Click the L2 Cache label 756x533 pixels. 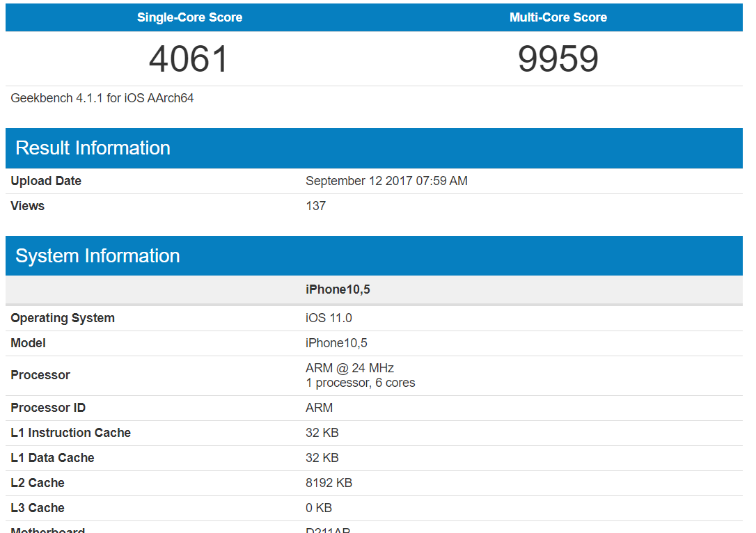38,483
